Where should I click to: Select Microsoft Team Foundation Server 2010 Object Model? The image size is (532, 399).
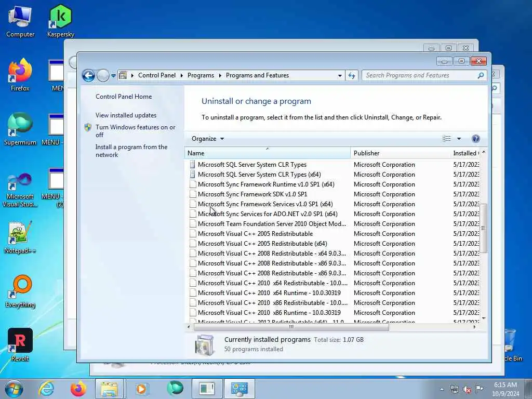pos(332,223)
